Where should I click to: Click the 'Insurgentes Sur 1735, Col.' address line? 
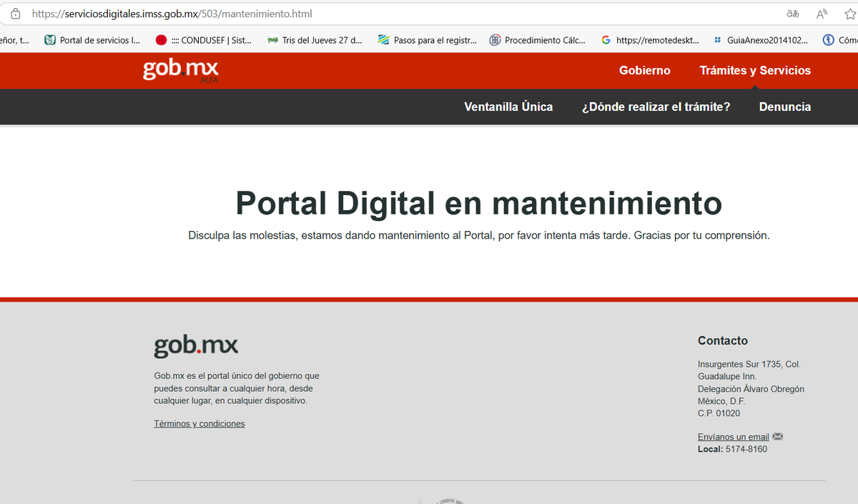[x=749, y=365]
